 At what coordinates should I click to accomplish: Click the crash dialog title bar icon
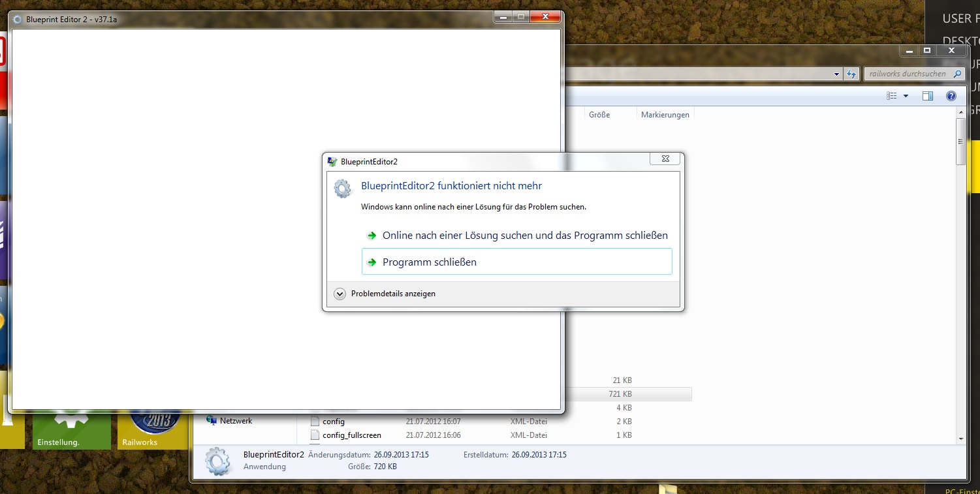[x=332, y=161]
